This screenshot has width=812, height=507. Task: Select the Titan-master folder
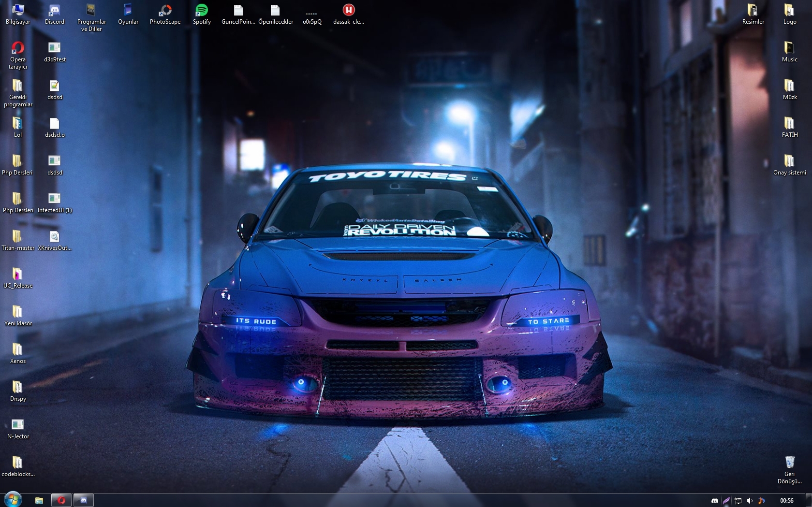pos(18,240)
